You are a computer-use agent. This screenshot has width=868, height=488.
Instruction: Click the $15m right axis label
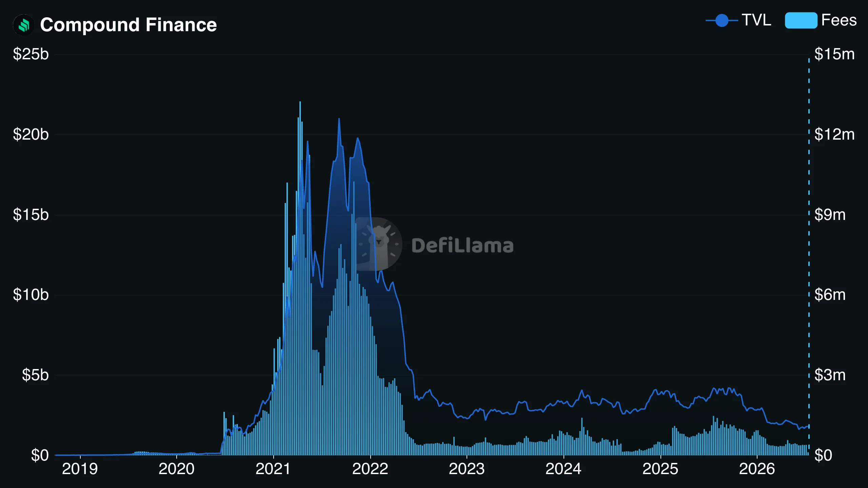(834, 54)
